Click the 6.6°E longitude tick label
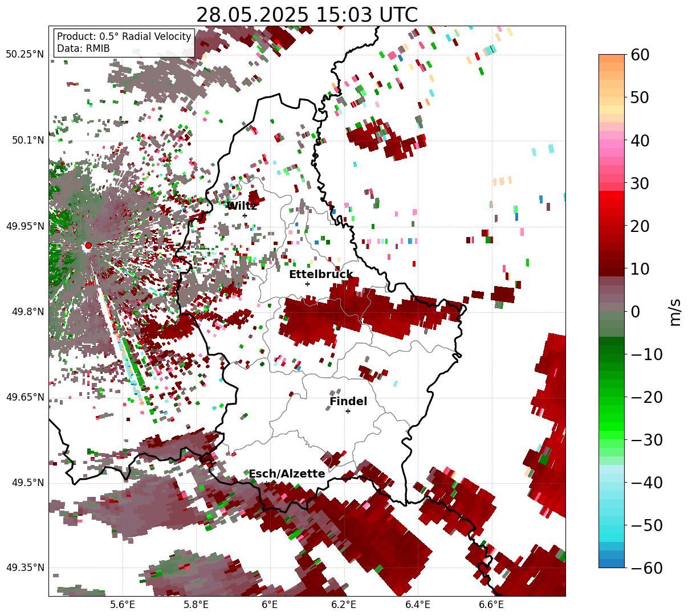 coord(491,605)
